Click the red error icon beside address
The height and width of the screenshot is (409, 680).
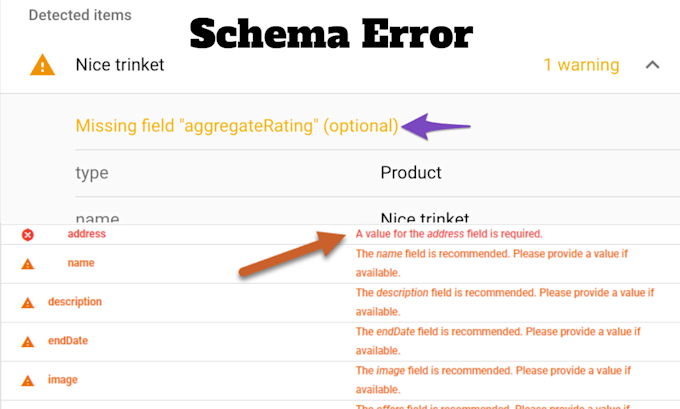(x=28, y=234)
